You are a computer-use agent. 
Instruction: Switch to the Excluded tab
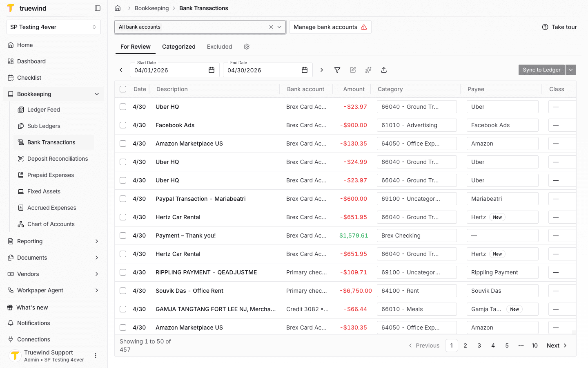219,47
